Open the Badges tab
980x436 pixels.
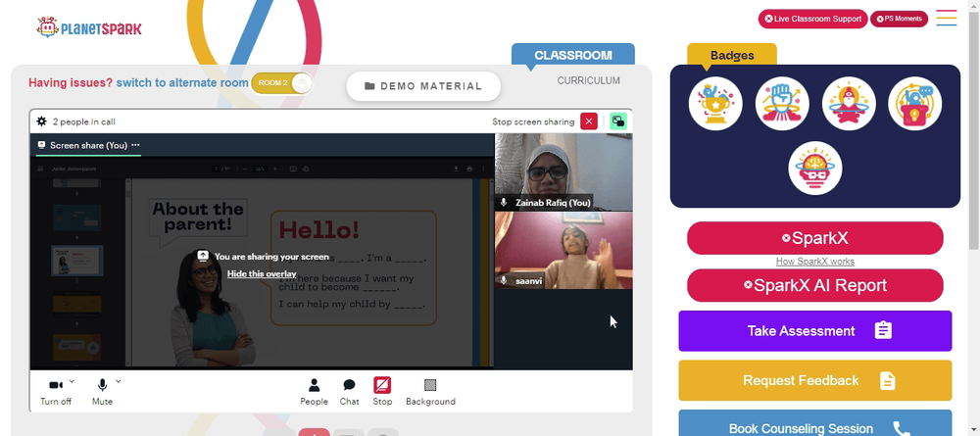point(732,55)
